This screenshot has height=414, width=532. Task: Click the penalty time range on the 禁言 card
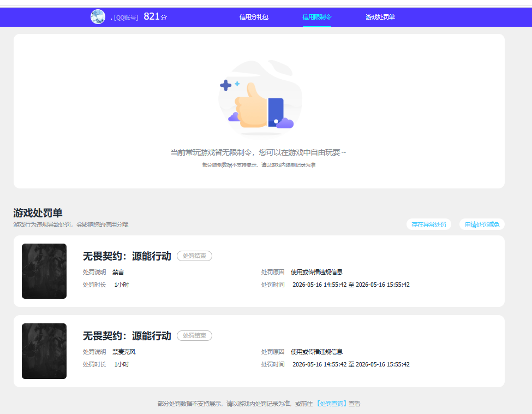(x=351, y=285)
